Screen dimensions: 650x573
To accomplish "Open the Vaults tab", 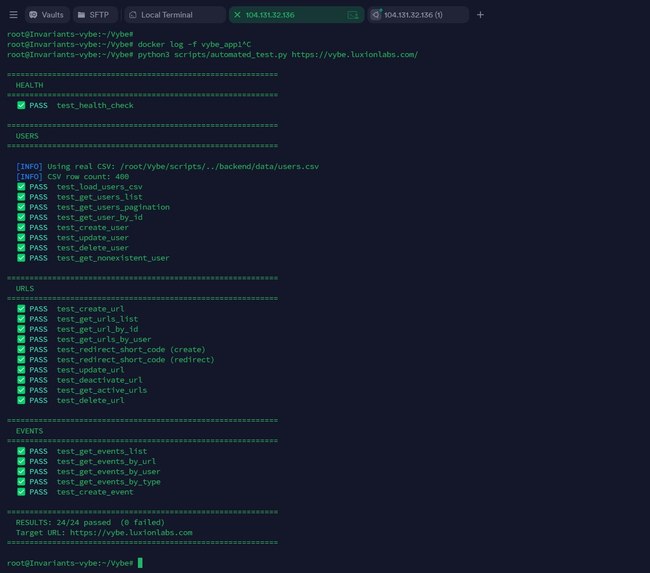I will 46,15.
